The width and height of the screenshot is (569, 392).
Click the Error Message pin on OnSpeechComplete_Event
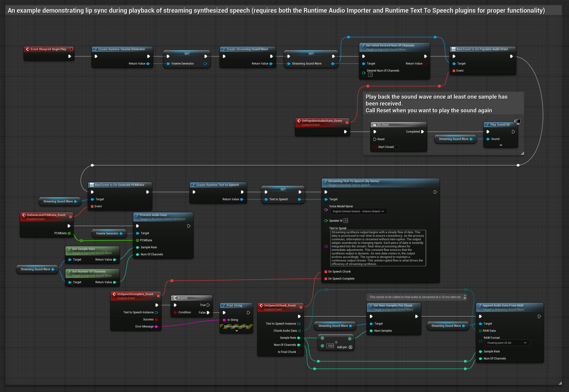click(x=156, y=327)
